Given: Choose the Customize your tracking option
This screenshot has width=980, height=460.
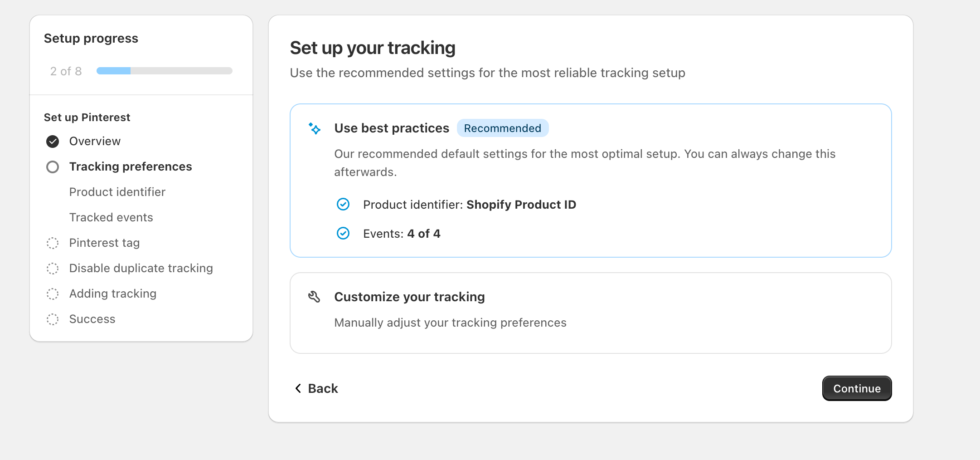Looking at the screenshot, I should pos(590,313).
